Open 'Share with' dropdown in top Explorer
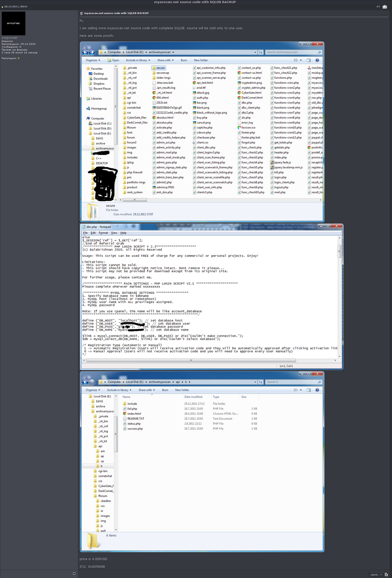 pyautogui.click(x=165, y=60)
